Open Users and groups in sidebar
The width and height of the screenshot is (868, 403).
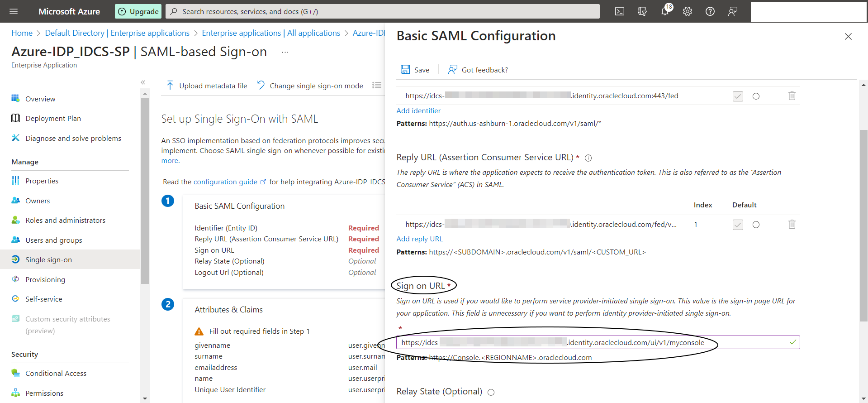click(54, 240)
